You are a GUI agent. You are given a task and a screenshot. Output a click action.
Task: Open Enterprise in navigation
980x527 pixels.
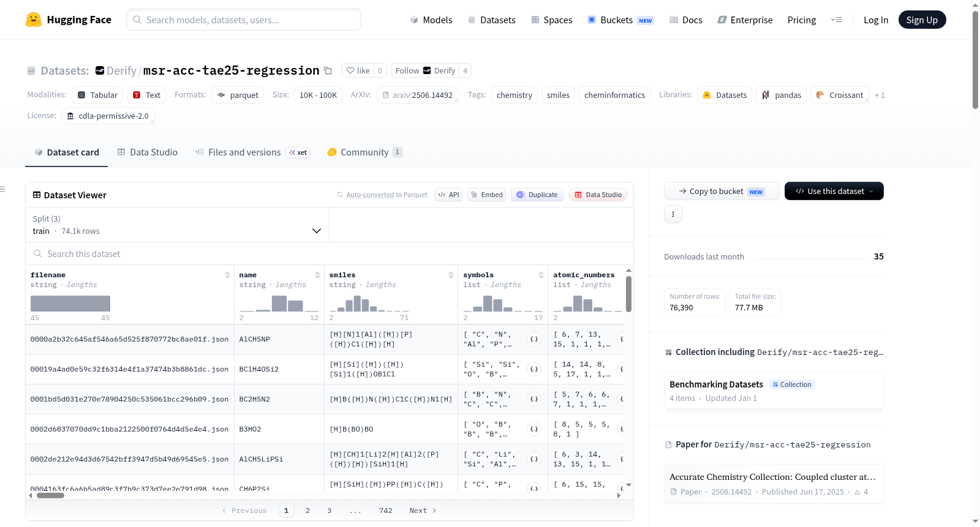[745, 20]
